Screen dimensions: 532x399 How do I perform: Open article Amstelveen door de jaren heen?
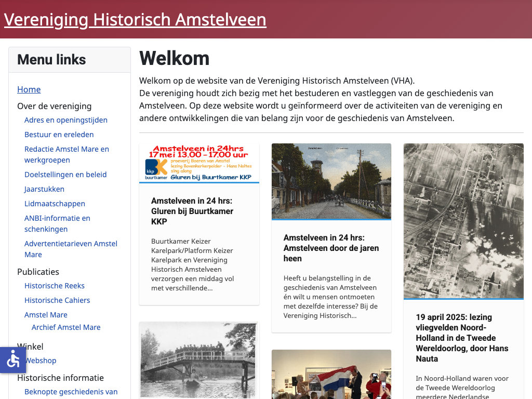[331, 248]
